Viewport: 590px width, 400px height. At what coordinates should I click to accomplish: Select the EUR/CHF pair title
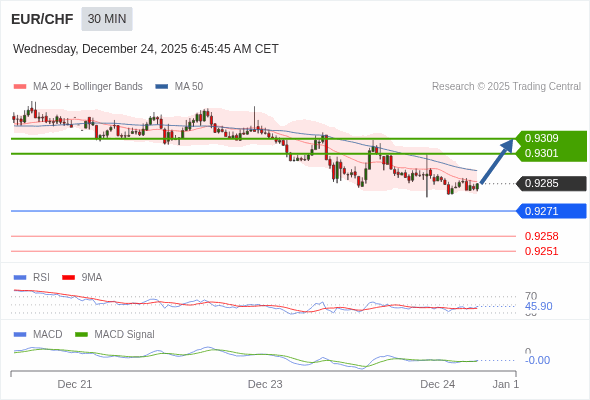tap(42, 19)
